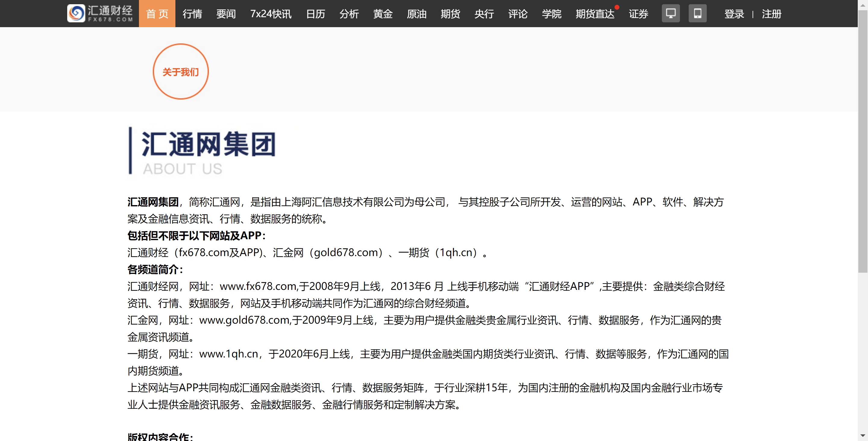Open the 日历 calendar section
The height and width of the screenshot is (441, 868).
[315, 14]
